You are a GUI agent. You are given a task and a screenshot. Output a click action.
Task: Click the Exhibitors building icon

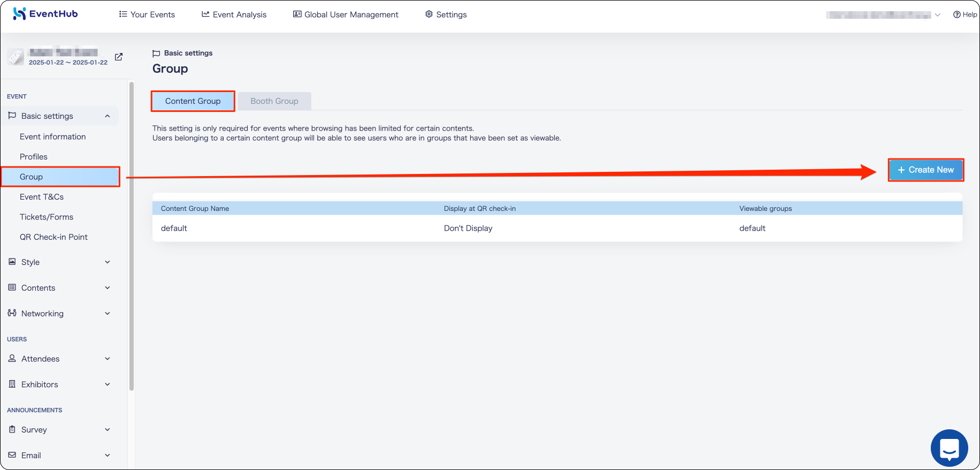[12, 384]
